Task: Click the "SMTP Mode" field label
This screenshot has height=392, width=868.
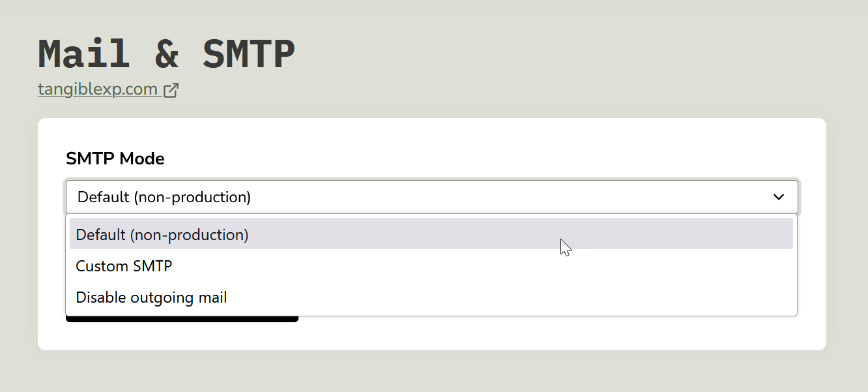Action: (x=115, y=158)
